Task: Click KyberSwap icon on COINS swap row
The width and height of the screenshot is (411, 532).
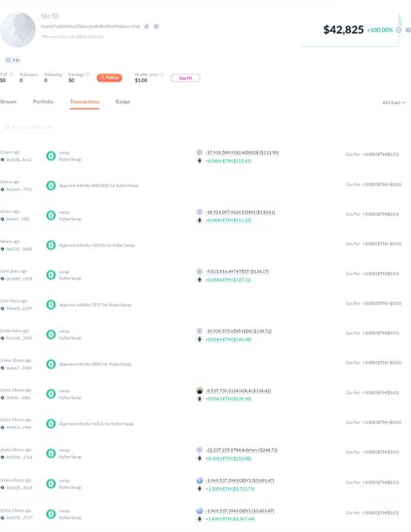Action: [51, 215]
